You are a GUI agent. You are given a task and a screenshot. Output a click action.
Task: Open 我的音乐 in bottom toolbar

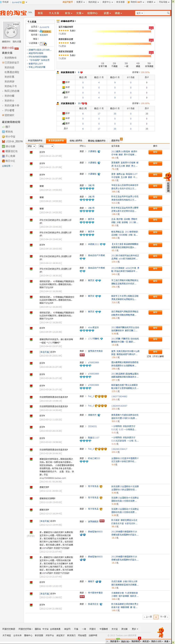point(115,642)
